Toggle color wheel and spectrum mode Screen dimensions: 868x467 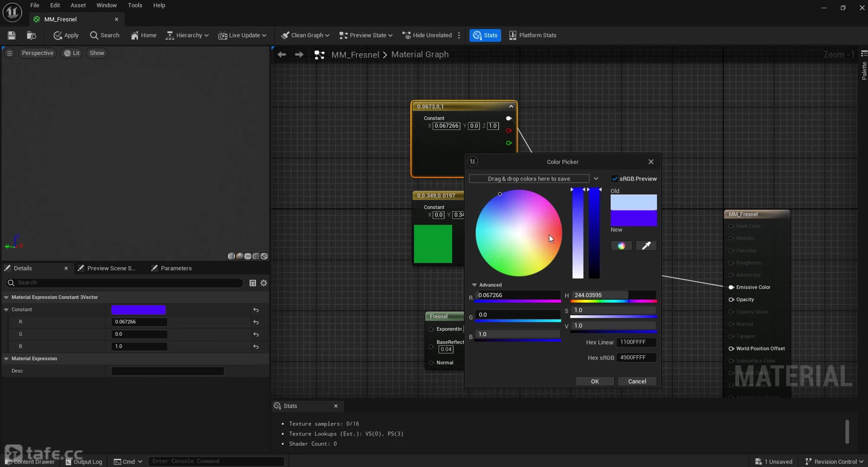point(621,246)
